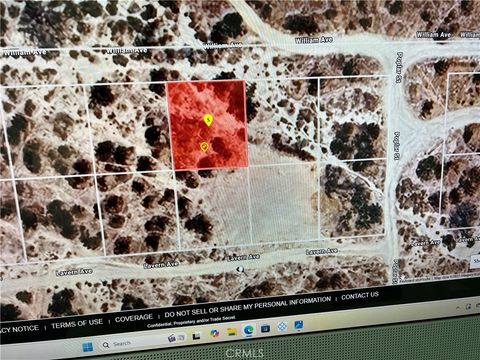Open the Photos app in the taskbar
This screenshot has width=480, height=360.
(x=299, y=325)
